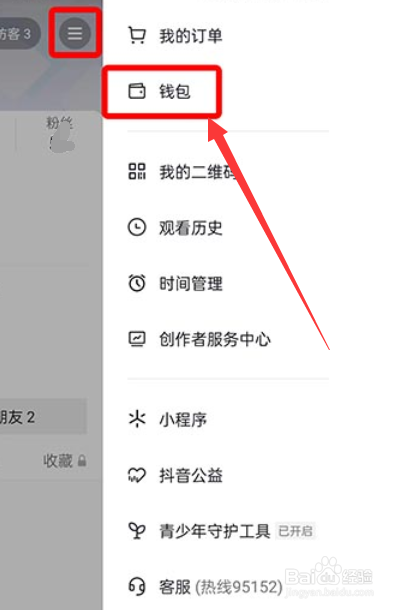Tap the 访客 3 visitor pill

[19, 34]
